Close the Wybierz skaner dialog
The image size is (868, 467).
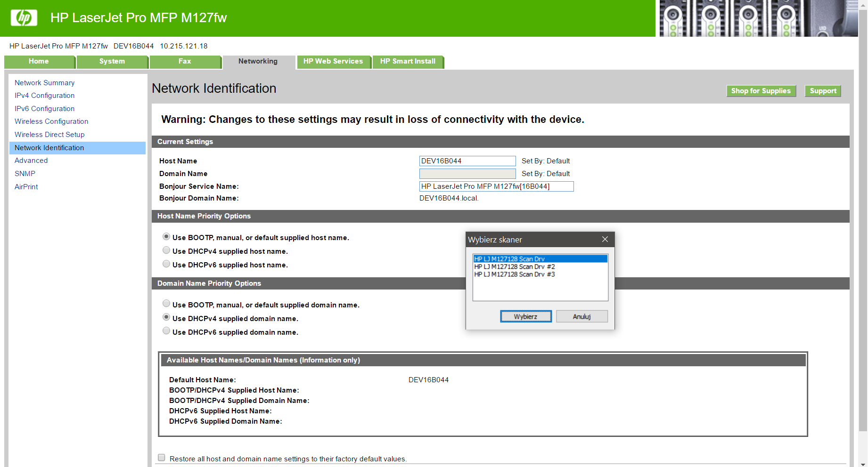(x=605, y=239)
